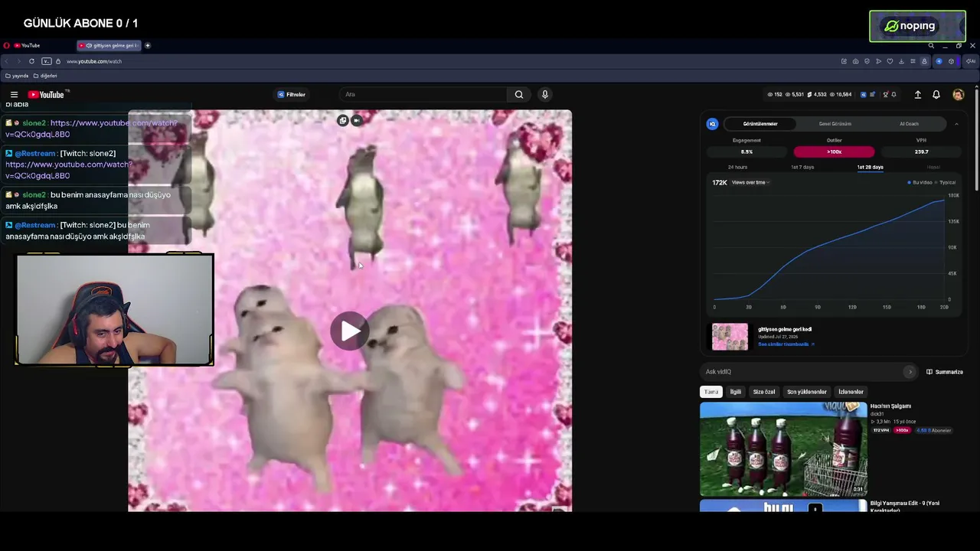The image size is (980, 551).
Task: Switch to Görüntülenmeler tab
Action: point(760,123)
